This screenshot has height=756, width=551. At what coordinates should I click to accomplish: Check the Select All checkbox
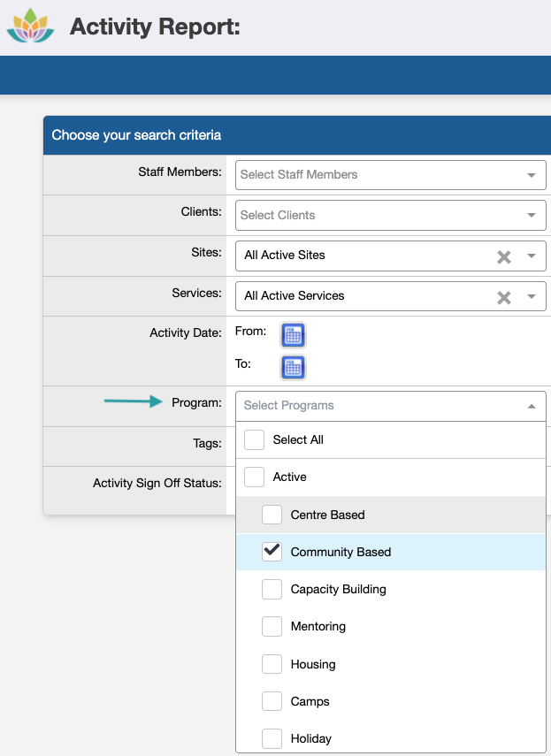tap(254, 439)
